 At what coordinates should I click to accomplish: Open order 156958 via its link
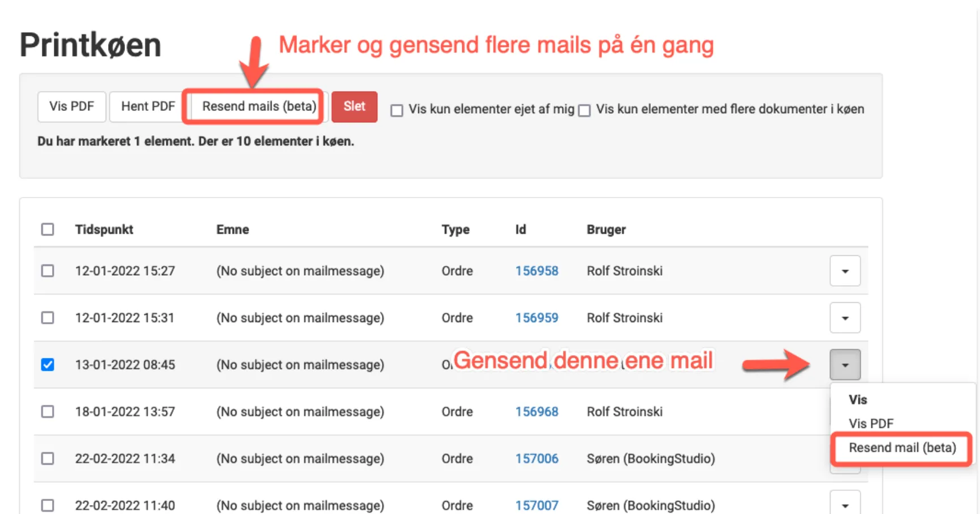coord(536,271)
